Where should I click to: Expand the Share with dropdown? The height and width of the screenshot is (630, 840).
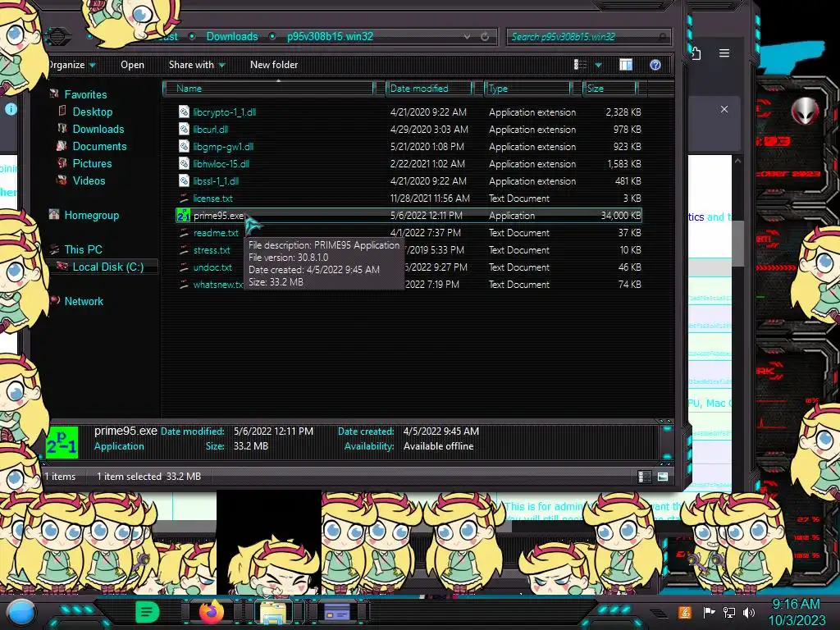(197, 65)
